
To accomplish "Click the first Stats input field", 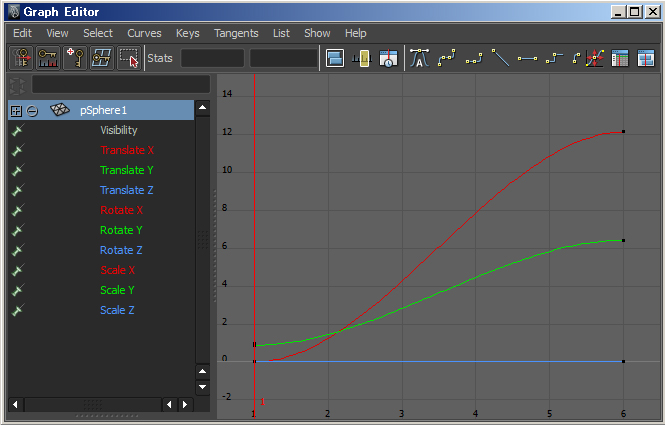I will pos(212,58).
